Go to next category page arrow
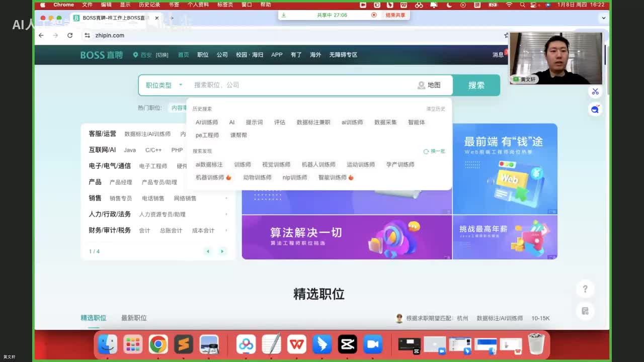 click(x=222, y=251)
